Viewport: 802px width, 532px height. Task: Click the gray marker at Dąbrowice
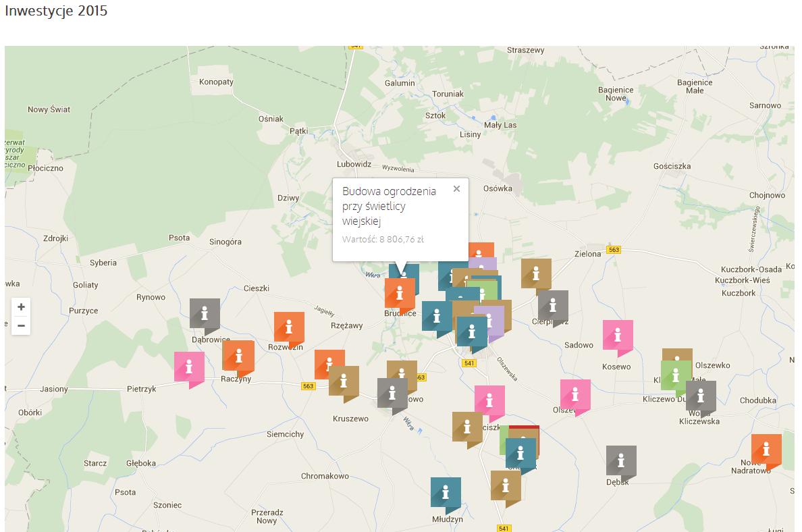coord(205,314)
